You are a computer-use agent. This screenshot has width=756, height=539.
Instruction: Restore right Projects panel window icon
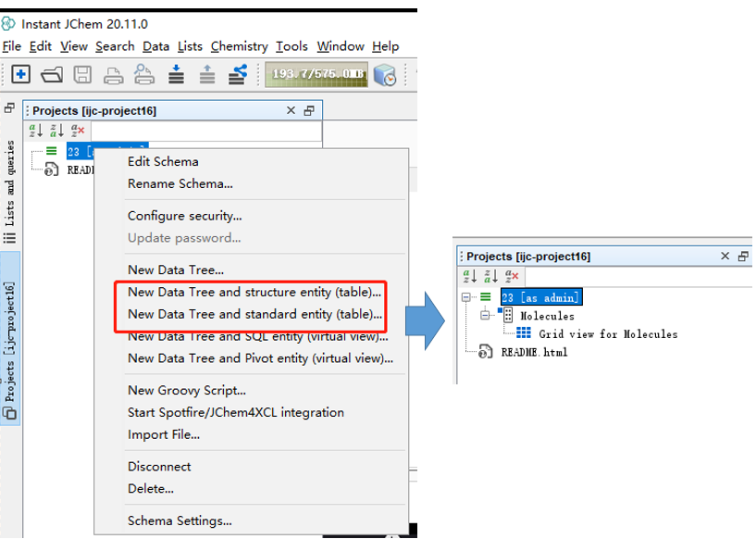click(x=743, y=257)
